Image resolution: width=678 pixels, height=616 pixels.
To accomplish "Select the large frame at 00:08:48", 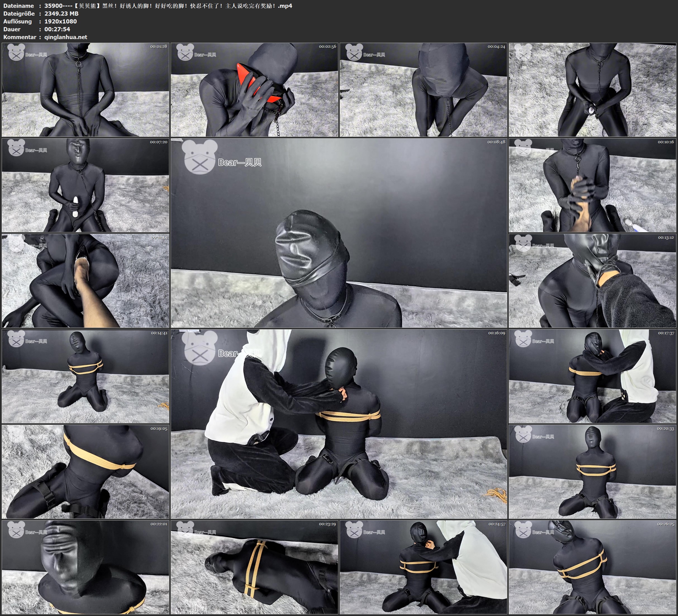I will (339, 233).
